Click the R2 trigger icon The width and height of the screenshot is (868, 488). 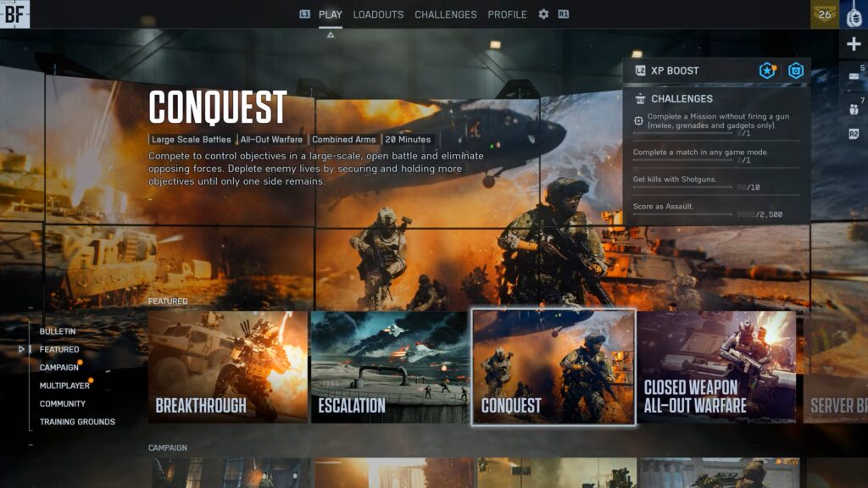854,134
